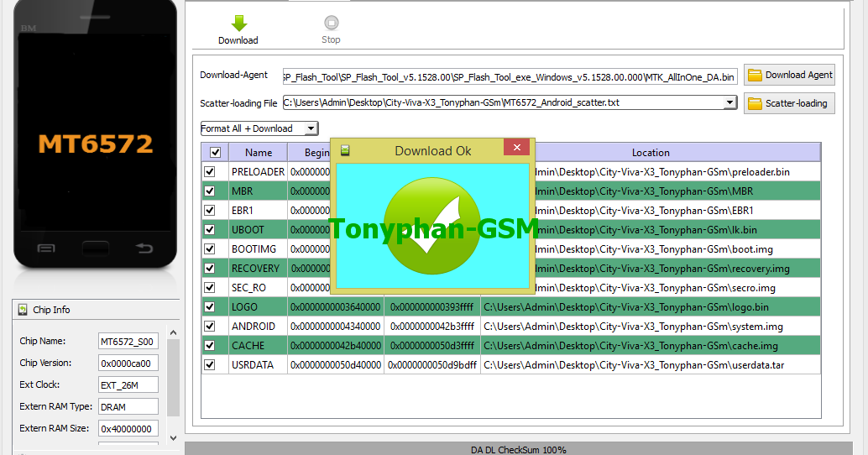The image size is (868, 455).
Task: Click the Download-Agent path field
Action: click(x=510, y=77)
